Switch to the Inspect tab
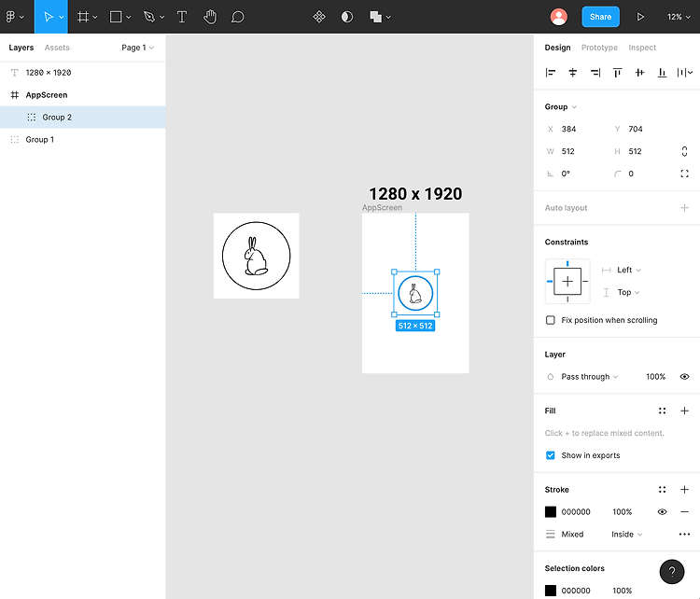Image resolution: width=700 pixels, height=599 pixels. [642, 48]
